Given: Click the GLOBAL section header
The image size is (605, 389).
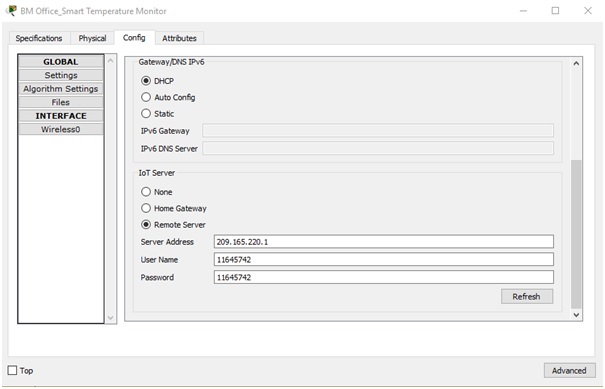Looking at the screenshot, I should click(x=61, y=62).
